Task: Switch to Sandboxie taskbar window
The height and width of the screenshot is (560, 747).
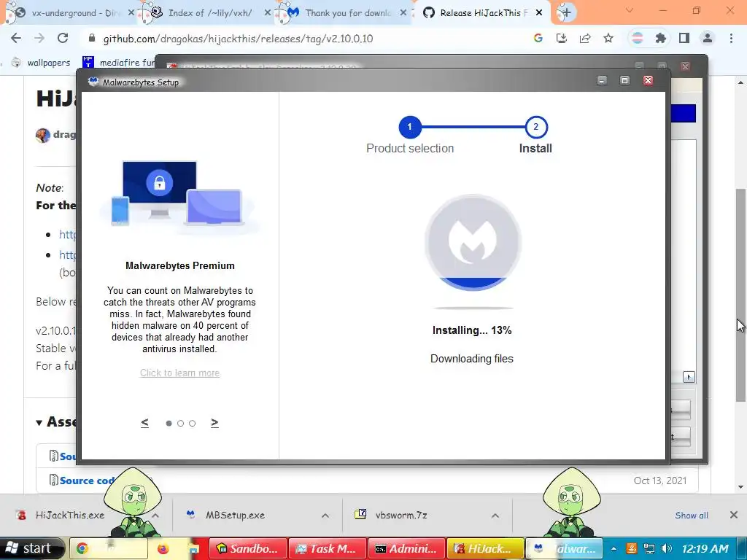Action: (248, 548)
